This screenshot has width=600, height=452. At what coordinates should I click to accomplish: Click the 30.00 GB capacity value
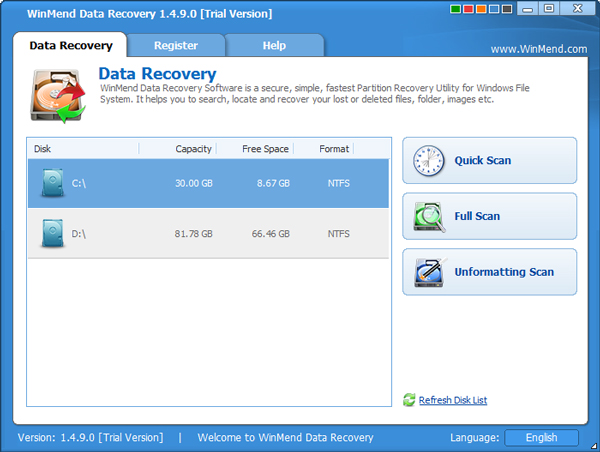(194, 183)
